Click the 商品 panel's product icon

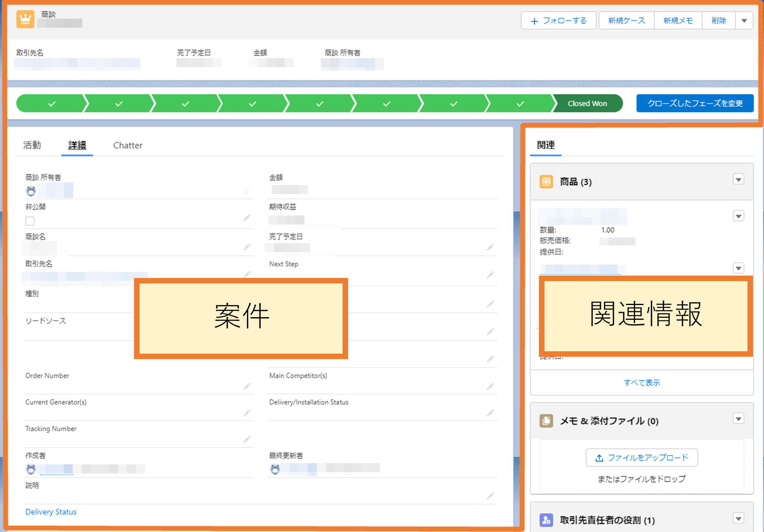point(546,182)
